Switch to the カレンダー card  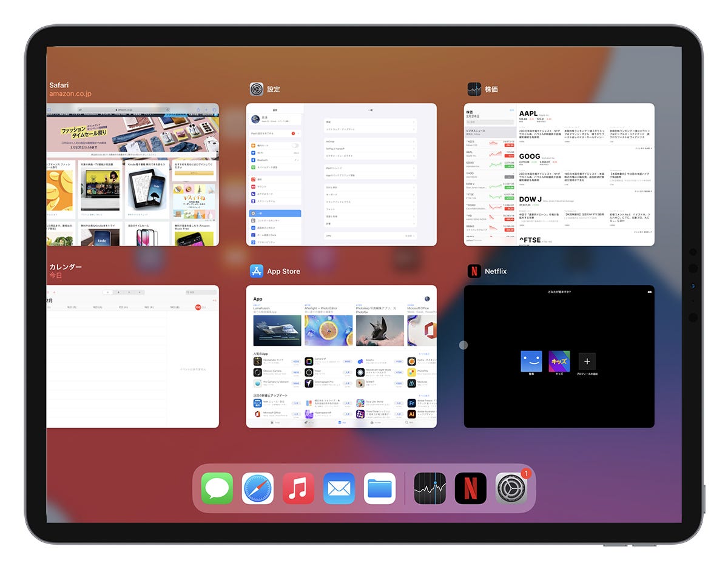point(133,357)
